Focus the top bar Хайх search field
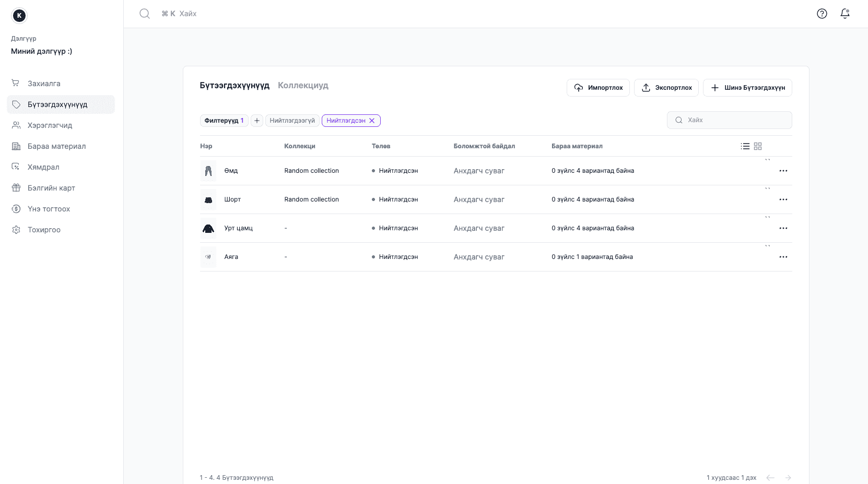This screenshot has width=868, height=484. (188, 14)
